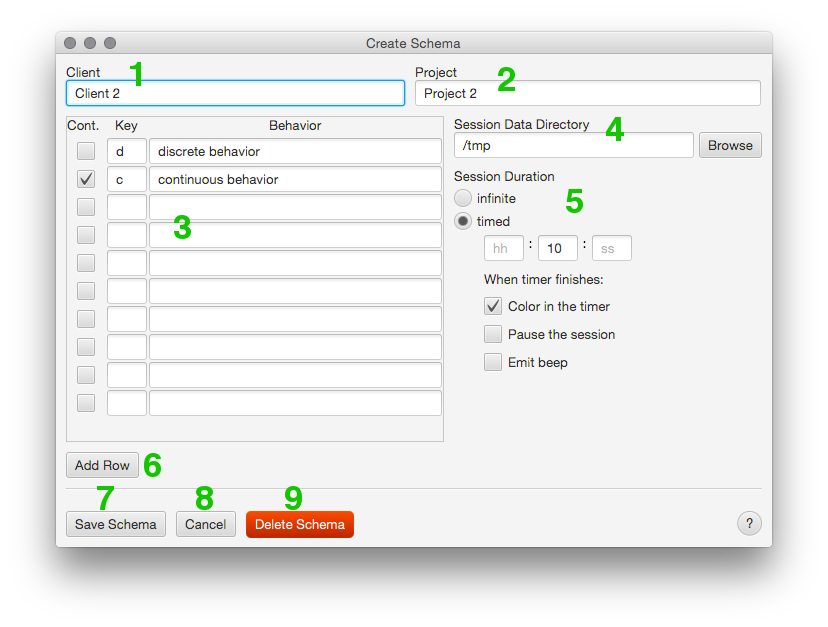Edit the Client 2 field

coord(235,92)
